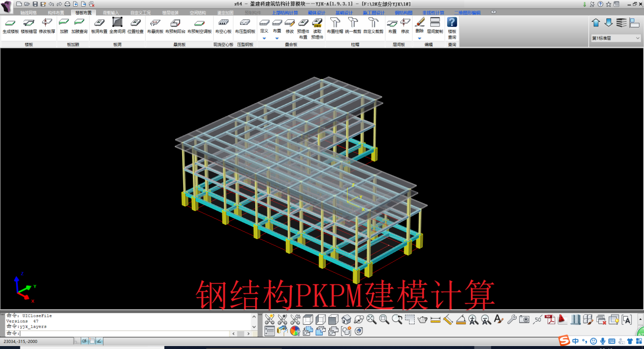Image resolution: width=644 pixels, height=349 pixels.
Task: Click in the 命令 command input line
Action: 124,333
